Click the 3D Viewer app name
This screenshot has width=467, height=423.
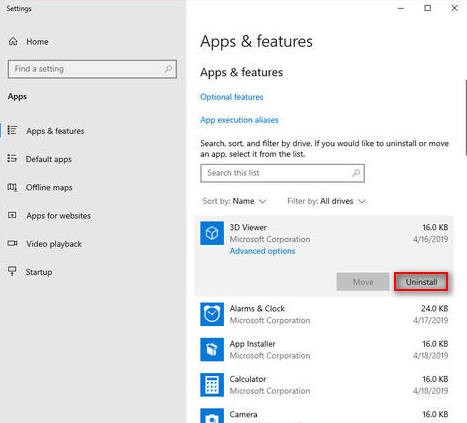tap(248, 227)
